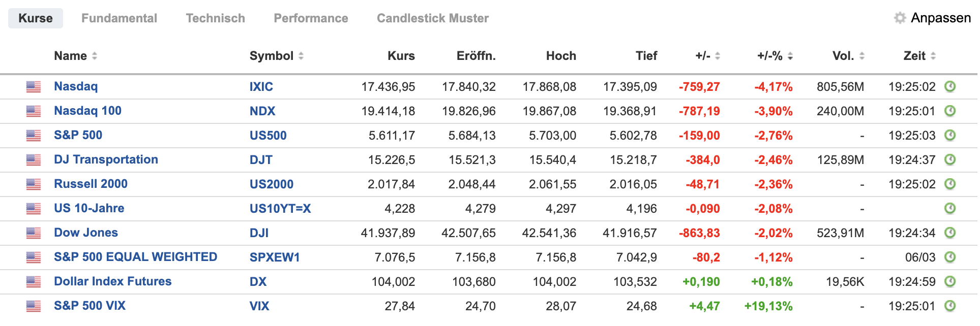Switch to the Fundamental tab
980x326 pixels.
pos(119,18)
